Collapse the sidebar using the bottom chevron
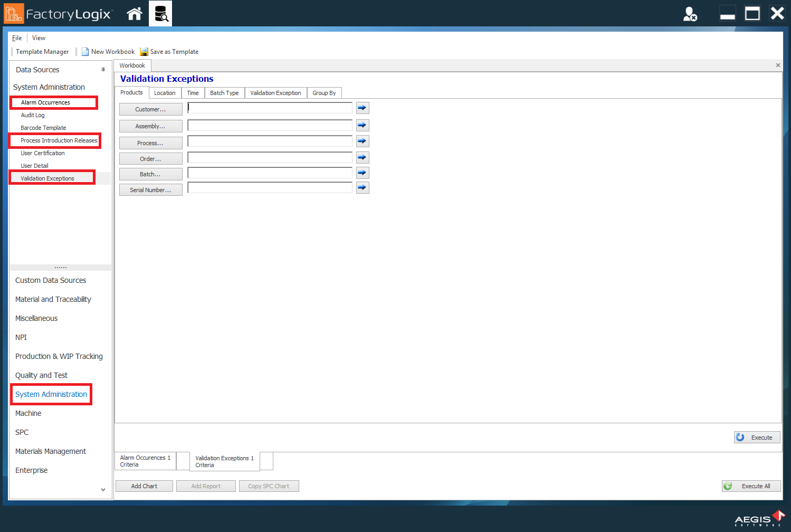 [x=103, y=489]
